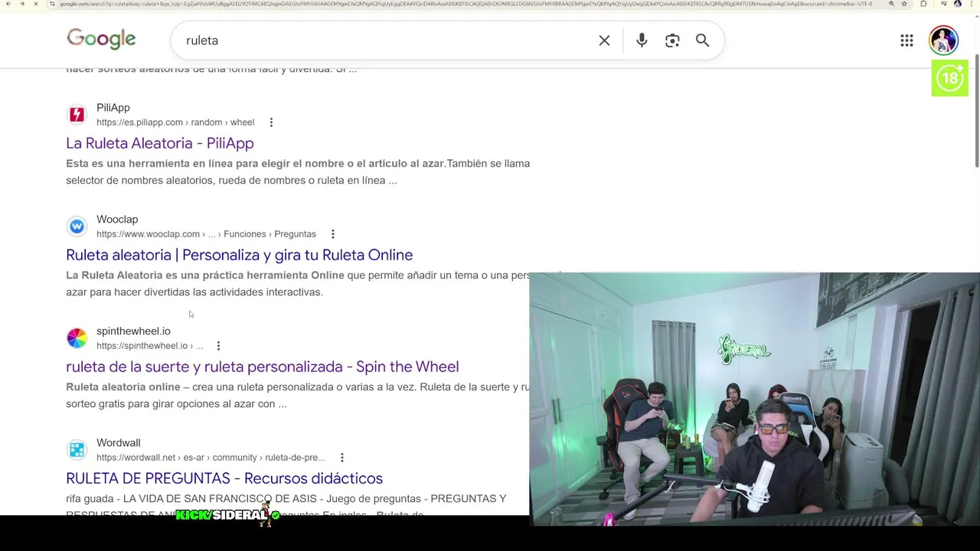Open options menu for Wooclap result
Viewport: 980px width, 551px height.
coord(333,234)
